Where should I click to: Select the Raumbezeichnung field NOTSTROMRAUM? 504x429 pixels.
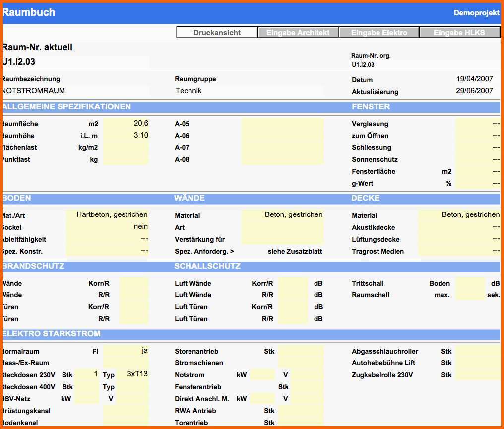74,91
